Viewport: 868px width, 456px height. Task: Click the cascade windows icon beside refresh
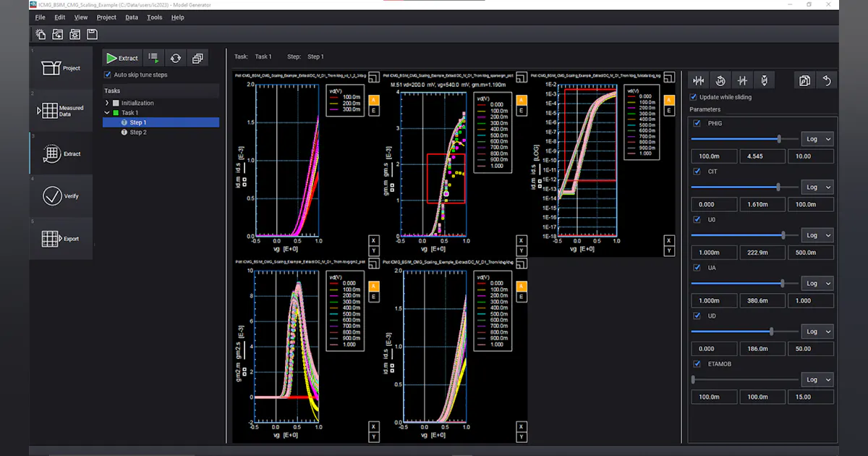(197, 58)
